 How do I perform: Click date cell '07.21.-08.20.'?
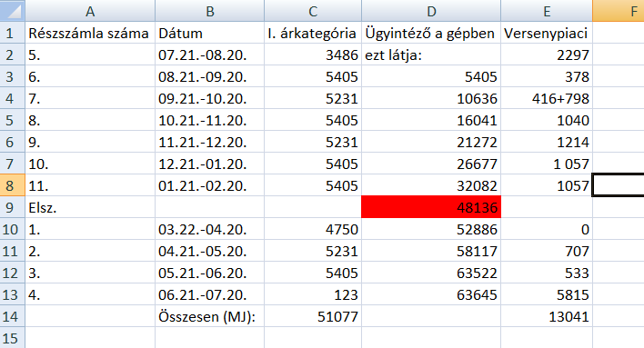pos(209,55)
